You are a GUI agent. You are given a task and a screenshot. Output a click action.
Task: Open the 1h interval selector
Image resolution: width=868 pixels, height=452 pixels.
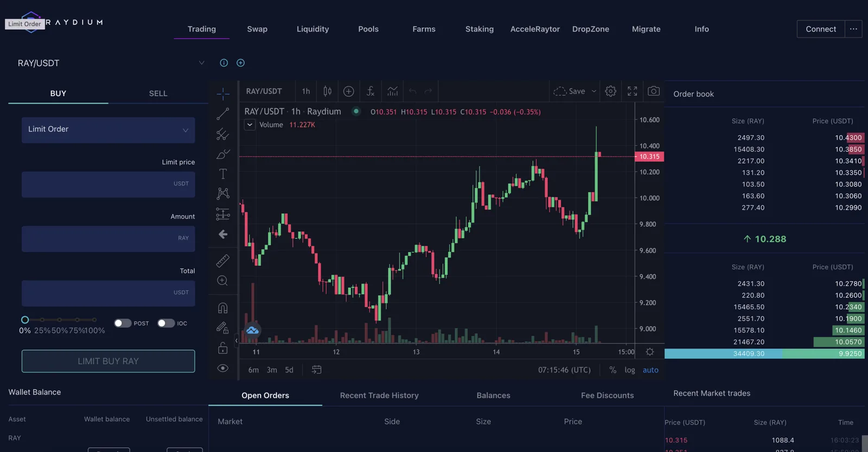click(306, 91)
